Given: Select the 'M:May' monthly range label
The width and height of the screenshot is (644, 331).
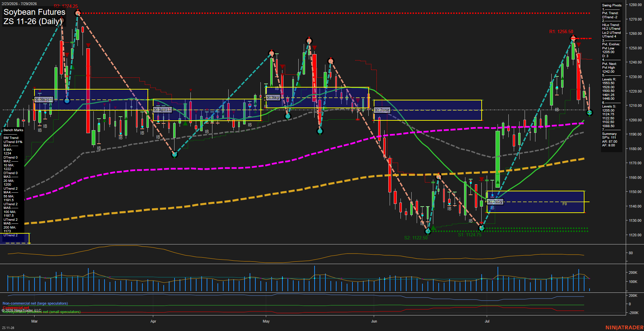Looking at the screenshot, I should tap(273, 97).
